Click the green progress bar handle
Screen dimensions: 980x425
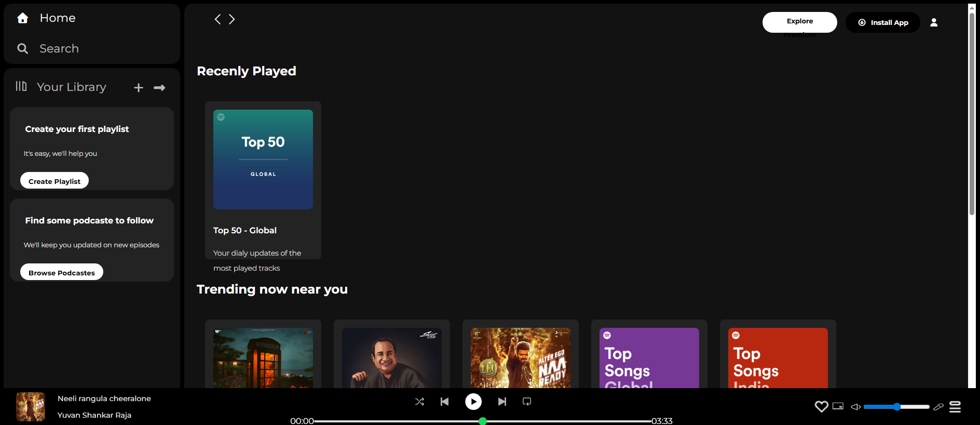(x=483, y=421)
